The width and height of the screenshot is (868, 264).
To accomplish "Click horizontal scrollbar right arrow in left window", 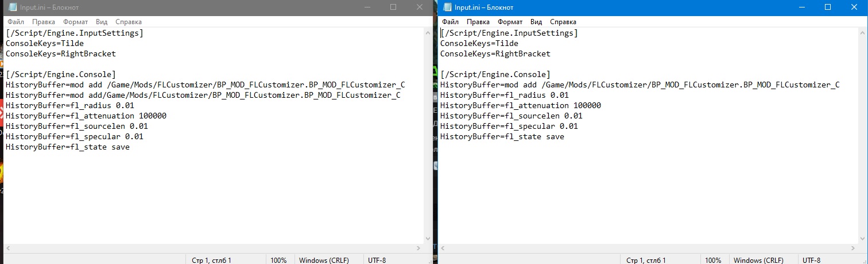I will click(x=418, y=248).
